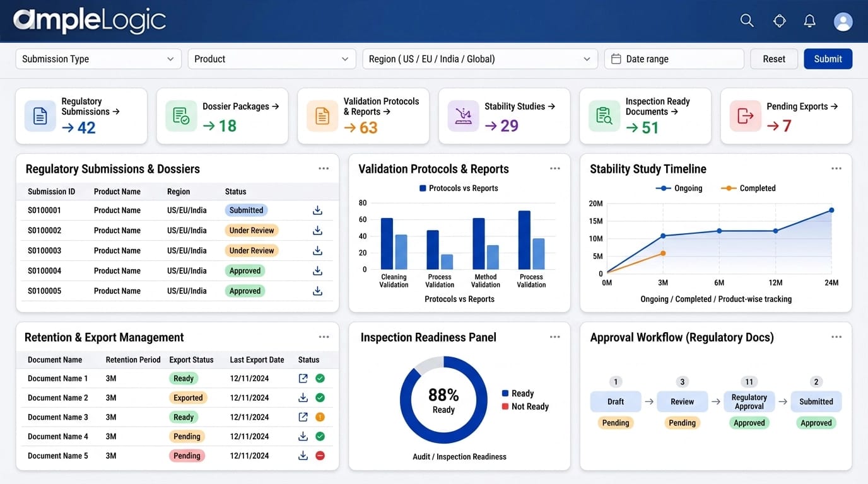Viewport: 868px width, 484px height.
Task: Download Document Name 5 export
Action: (x=303, y=456)
